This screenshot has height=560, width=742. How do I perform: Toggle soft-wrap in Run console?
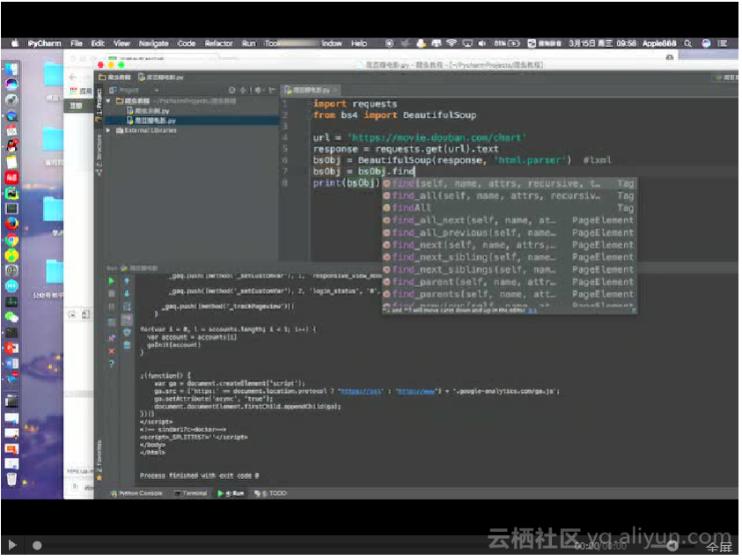(127, 307)
